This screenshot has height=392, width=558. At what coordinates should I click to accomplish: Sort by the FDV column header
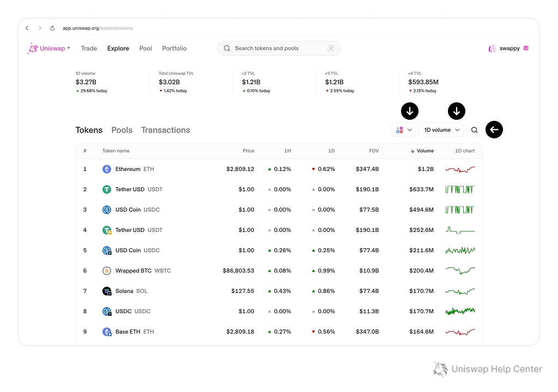374,151
